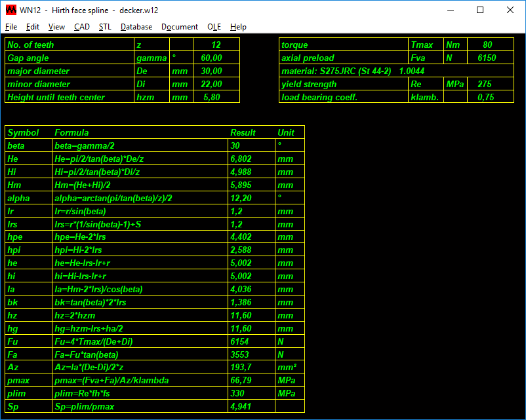Open the OLE menu
The width and height of the screenshot is (526, 420).
(x=214, y=27)
